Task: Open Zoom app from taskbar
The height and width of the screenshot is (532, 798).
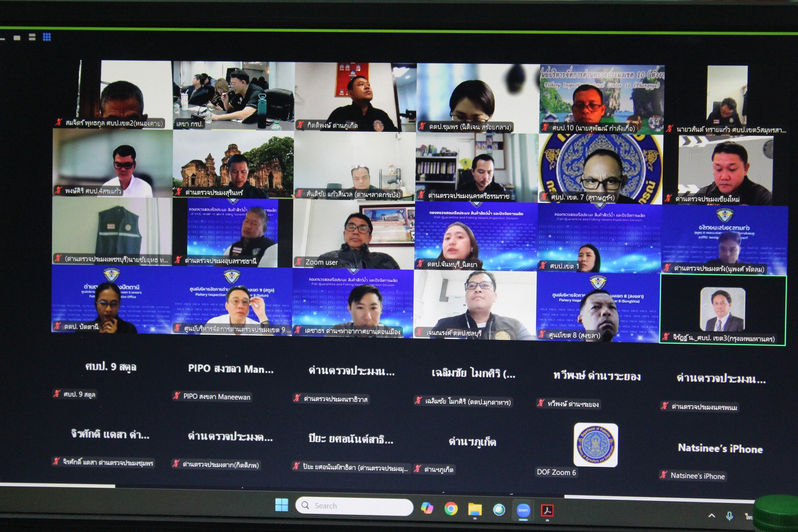Action: coord(523,510)
